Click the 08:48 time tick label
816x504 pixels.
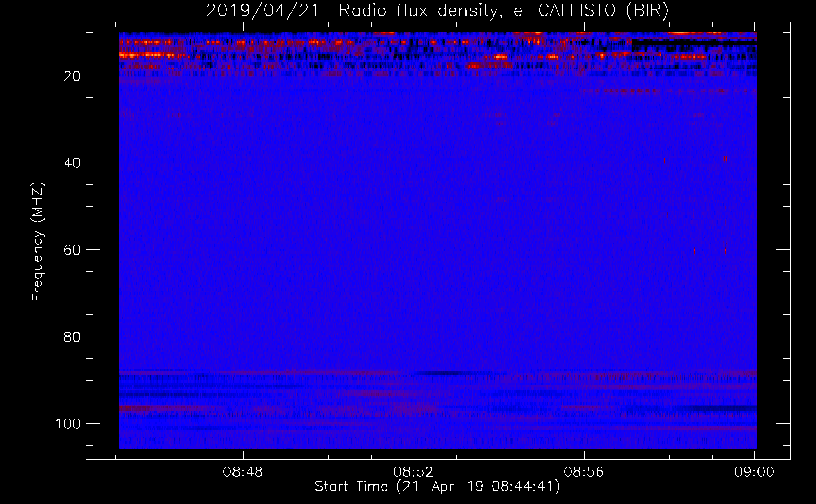(243, 472)
